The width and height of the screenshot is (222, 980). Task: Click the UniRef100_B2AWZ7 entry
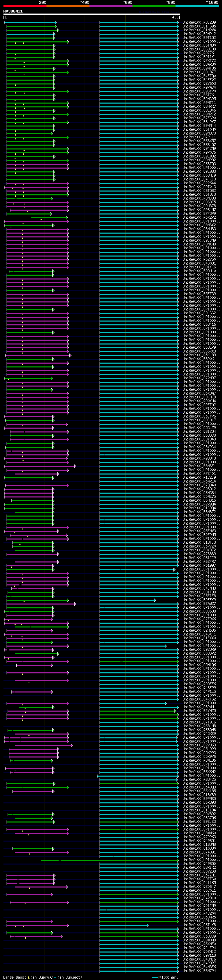199,604
